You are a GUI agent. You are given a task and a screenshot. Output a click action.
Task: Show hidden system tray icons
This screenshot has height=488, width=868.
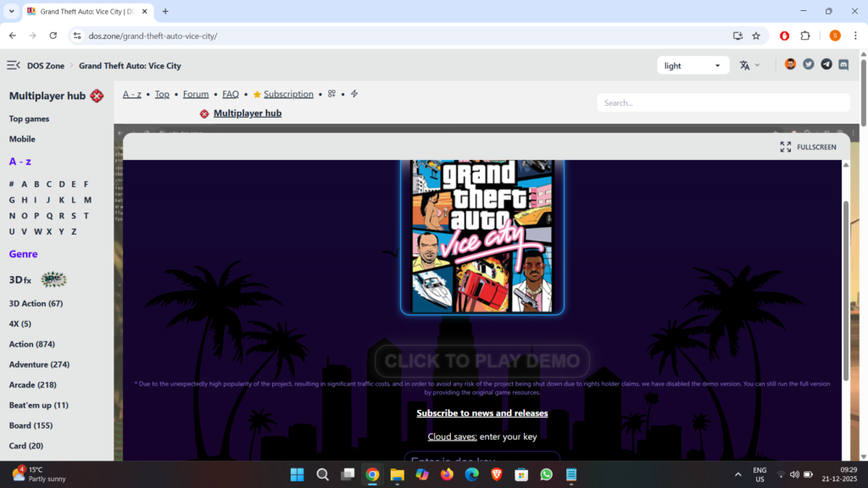coord(737,474)
